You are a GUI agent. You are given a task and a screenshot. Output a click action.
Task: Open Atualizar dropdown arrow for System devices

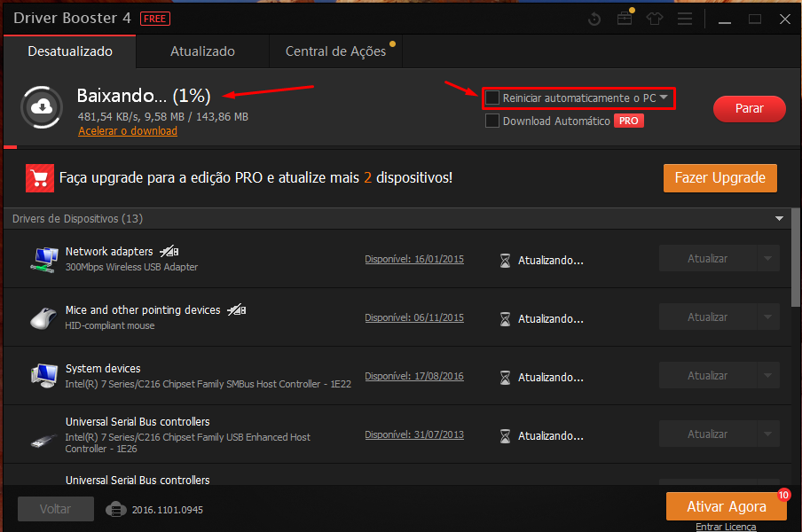(767, 376)
